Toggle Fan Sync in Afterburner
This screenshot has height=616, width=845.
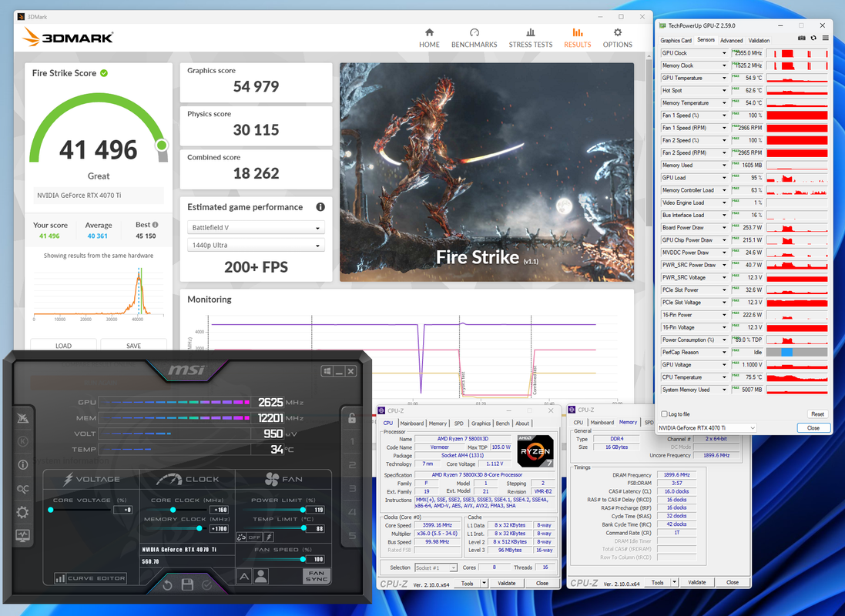pyautogui.click(x=317, y=576)
